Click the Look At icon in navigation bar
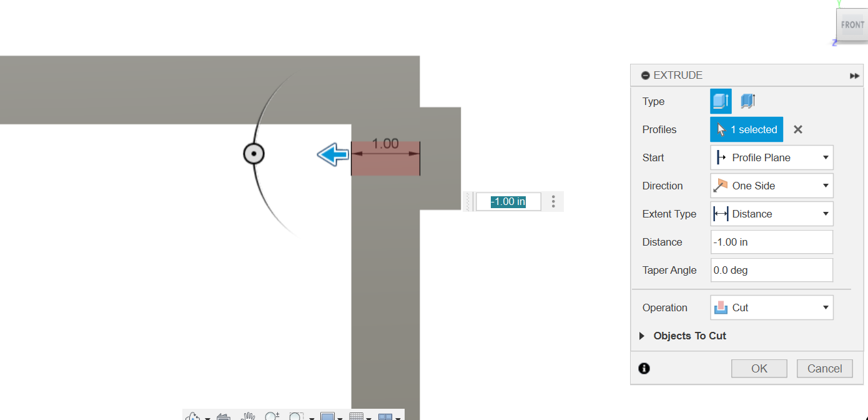The image size is (868, 420). [x=224, y=417]
